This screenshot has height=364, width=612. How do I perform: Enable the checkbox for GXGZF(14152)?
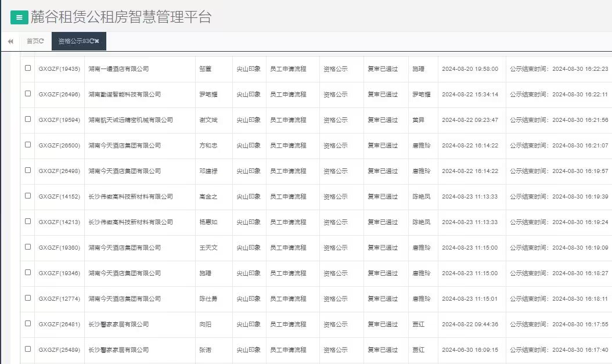(27, 196)
